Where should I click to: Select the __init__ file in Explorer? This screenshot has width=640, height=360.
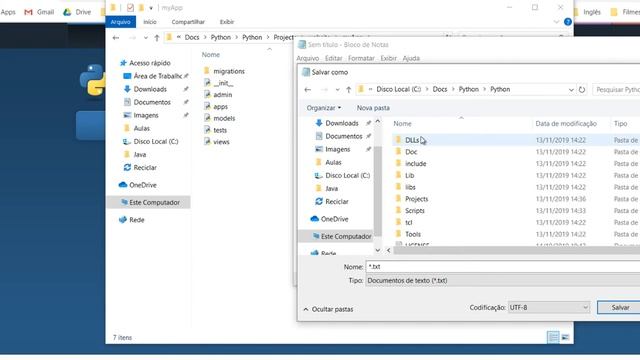pyautogui.click(x=223, y=83)
